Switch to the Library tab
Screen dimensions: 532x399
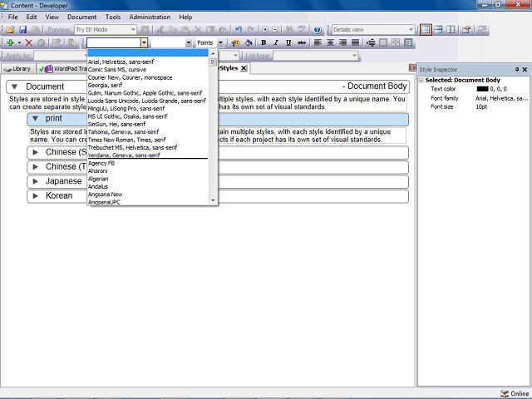[x=18, y=69]
